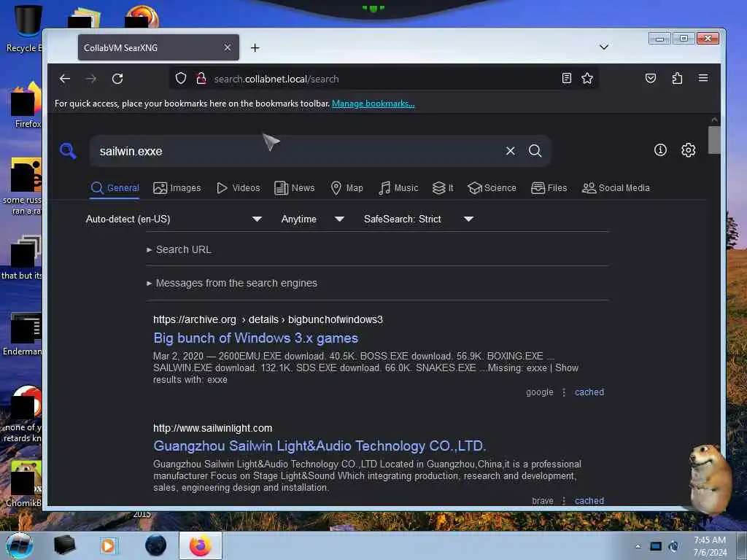Select the Firefox desktop shortcut
The height and width of the screenshot is (560, 747).
pos(26,105)
